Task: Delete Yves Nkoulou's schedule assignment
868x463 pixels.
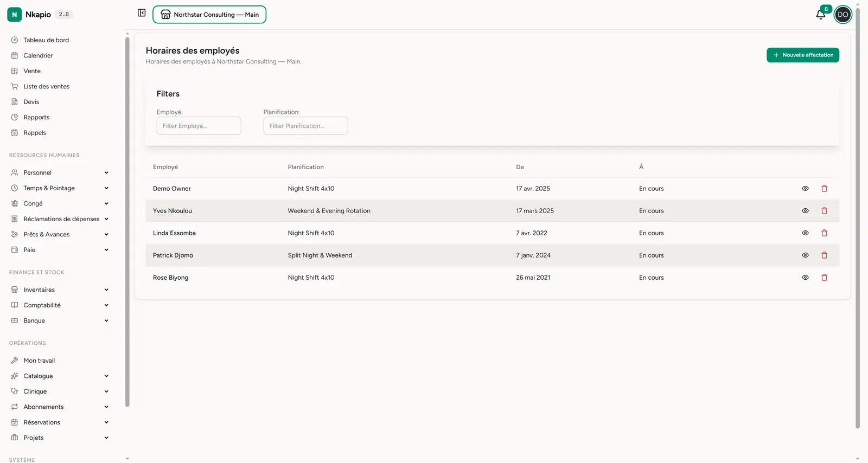Action: (824, 211)
